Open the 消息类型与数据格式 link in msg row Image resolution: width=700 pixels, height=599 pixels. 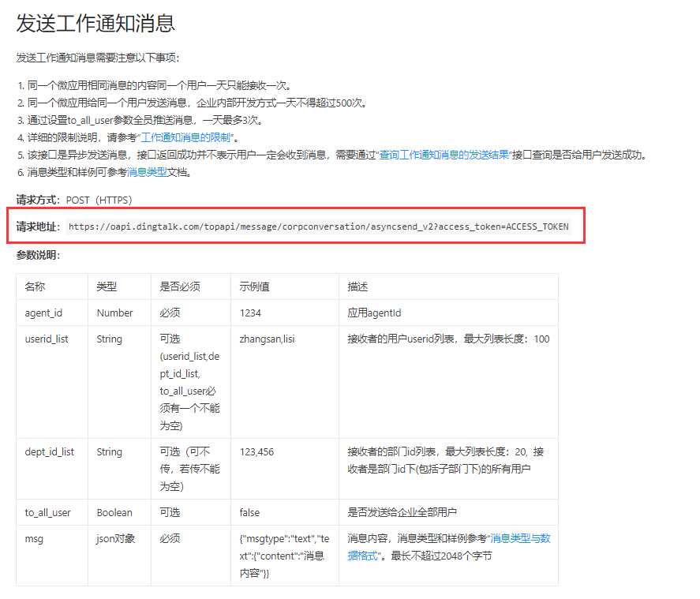click(x=449, y=547)
